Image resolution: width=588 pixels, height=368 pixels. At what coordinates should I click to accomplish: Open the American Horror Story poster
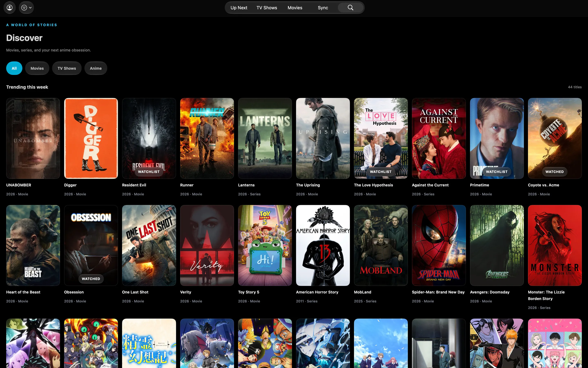323,245
